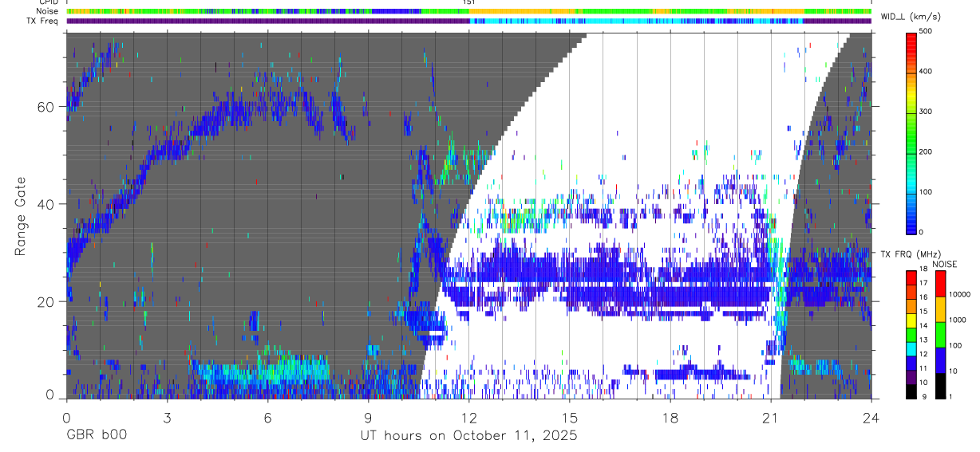
Task: Click the 21 tick on UT hours axis
Action: click(x=771, y=417)
